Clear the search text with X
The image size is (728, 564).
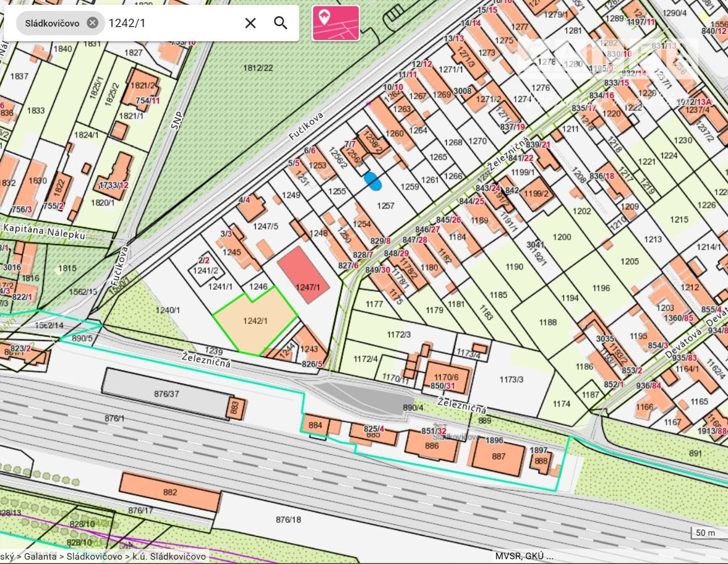click(x=250, y=23)
